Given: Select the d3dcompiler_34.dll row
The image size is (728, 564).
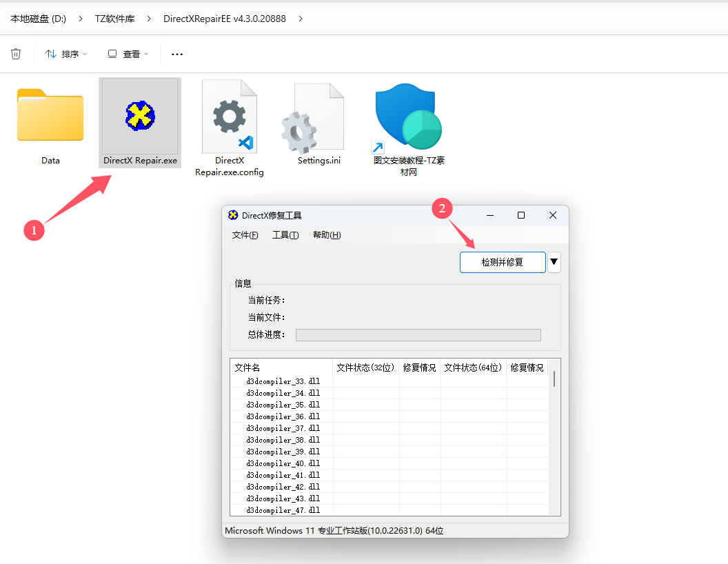Looking at the screenshot, I should point(390,393).
